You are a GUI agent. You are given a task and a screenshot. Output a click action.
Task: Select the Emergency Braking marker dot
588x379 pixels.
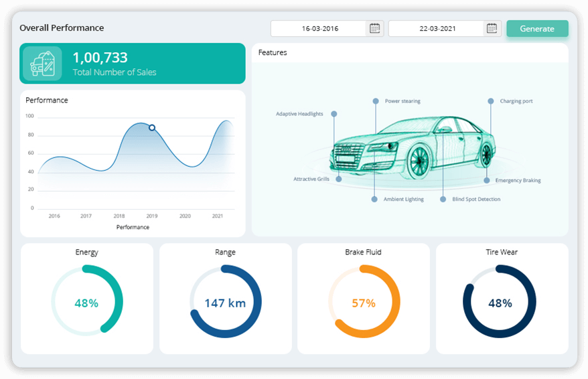click(487, 180)
